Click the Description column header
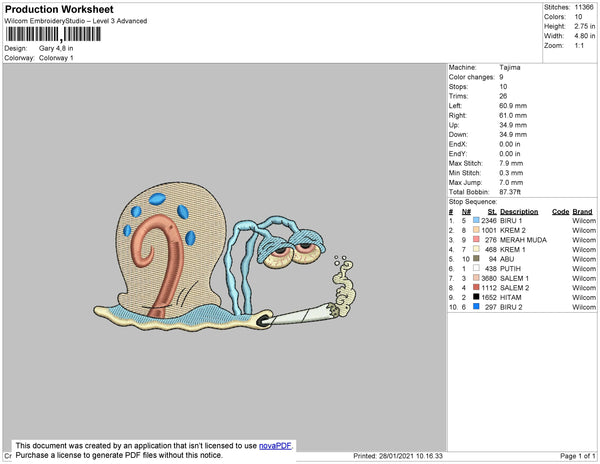 pyautogui.click(x=519, y=212)
